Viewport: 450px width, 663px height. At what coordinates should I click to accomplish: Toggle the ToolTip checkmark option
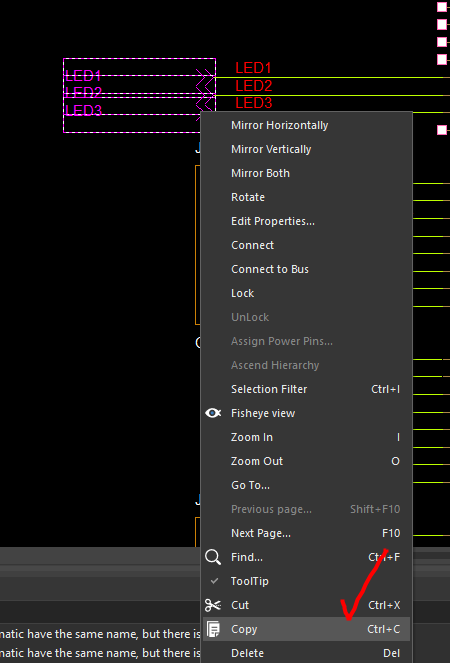[306, 581]
